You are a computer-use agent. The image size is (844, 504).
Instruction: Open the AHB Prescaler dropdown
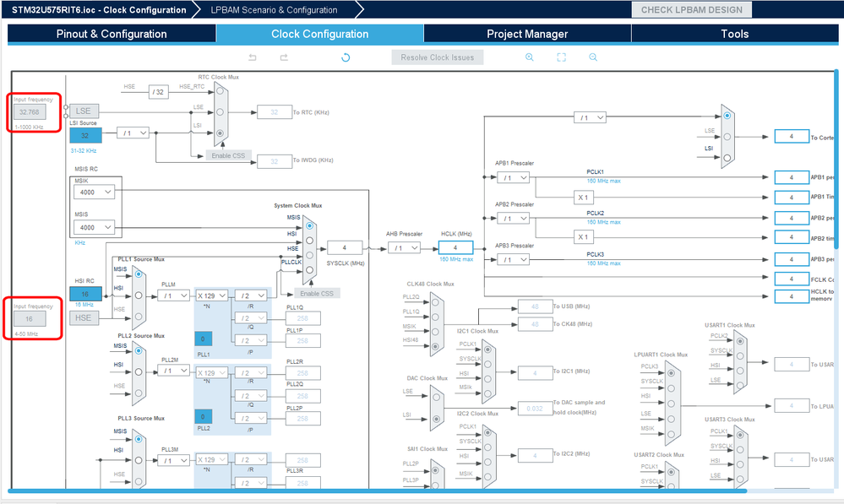(x=404, y=248)
